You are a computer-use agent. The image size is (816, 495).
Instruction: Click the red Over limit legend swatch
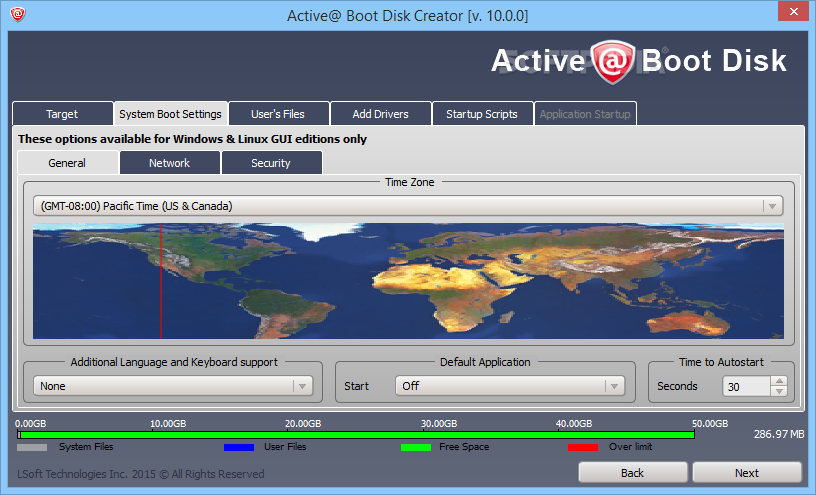click(583, 447)
